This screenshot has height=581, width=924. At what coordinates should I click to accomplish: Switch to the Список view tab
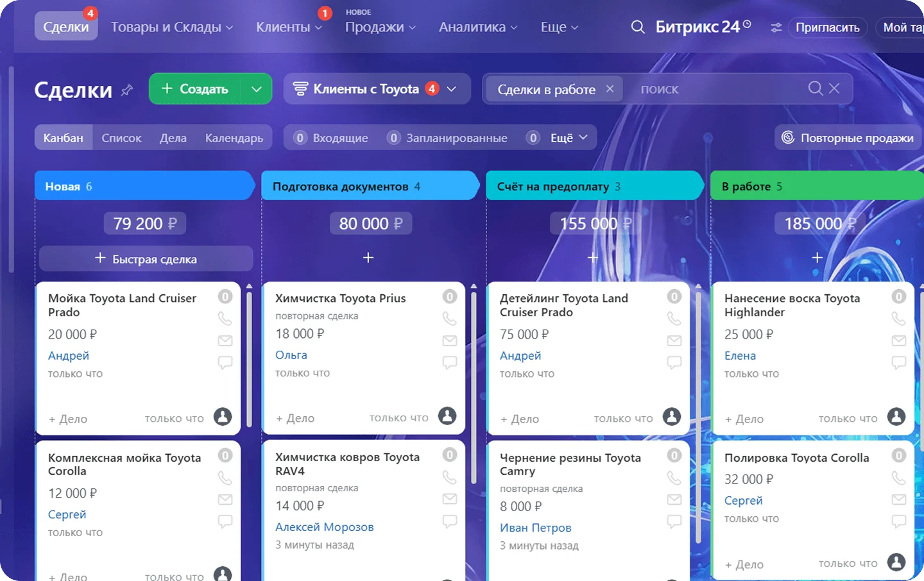pos(121,138)
